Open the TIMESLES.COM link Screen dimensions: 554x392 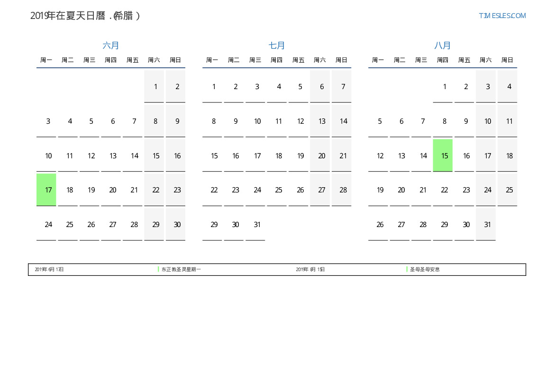coord(502,16)
